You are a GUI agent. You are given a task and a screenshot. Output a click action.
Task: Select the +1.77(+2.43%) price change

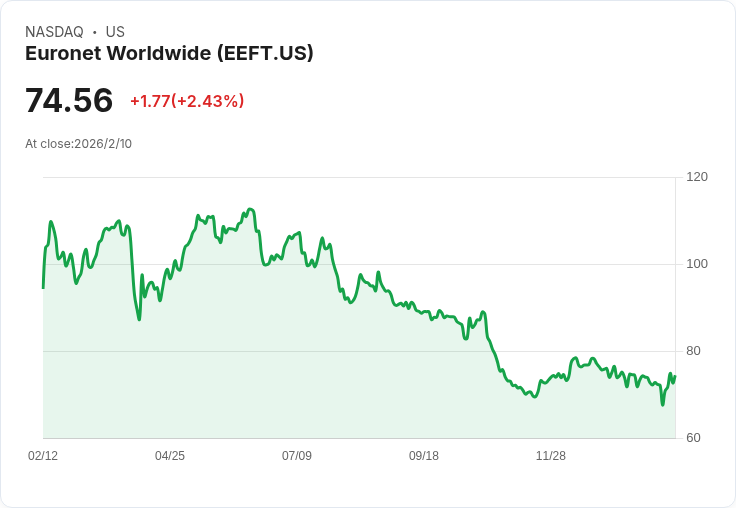click(187, 101)
